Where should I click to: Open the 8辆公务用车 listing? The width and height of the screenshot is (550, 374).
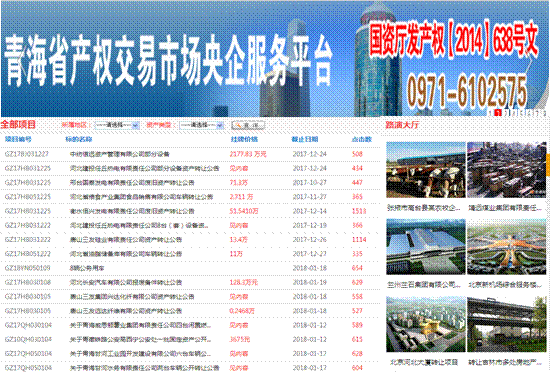tap(87, 268)
